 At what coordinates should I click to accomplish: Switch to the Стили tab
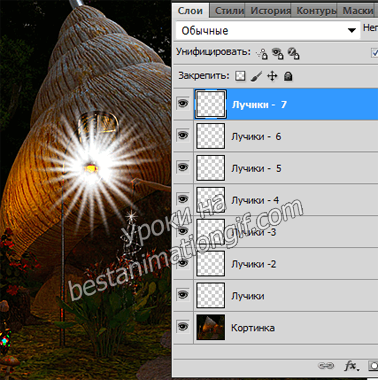point(229,11)
